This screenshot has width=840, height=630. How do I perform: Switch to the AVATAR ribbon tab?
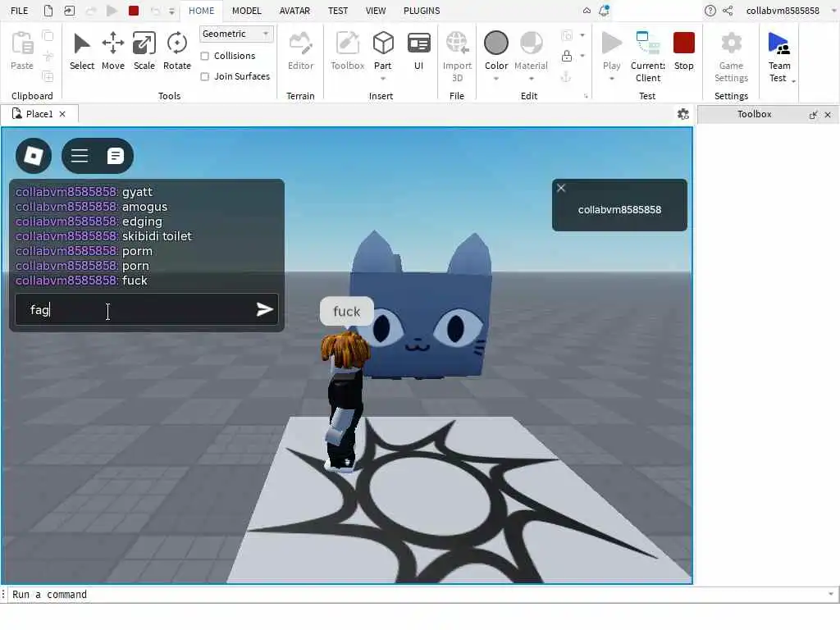click(x=294, y=11)
